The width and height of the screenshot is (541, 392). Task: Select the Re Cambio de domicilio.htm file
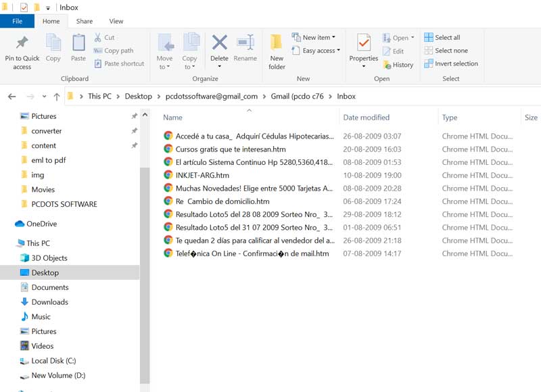222,201
